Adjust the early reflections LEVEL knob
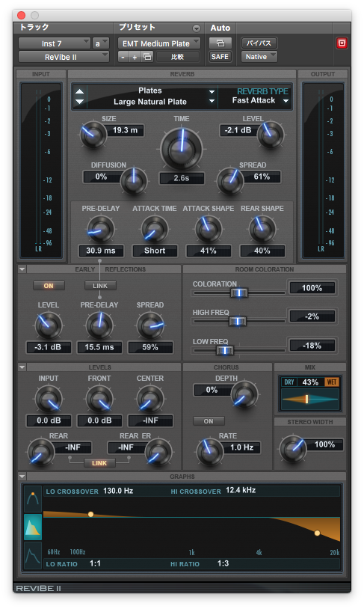This screenshot has width=364, height=609. pos(49,325)
